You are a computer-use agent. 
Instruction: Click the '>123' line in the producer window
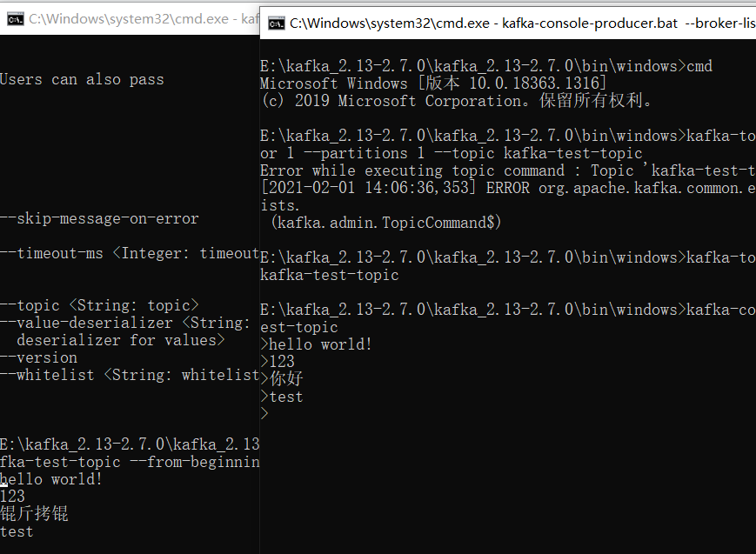pyautogui.click(x=278, y=362)
